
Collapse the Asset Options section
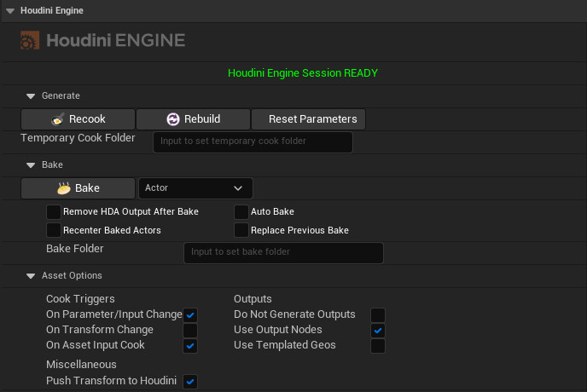click(x=31, y=275)
